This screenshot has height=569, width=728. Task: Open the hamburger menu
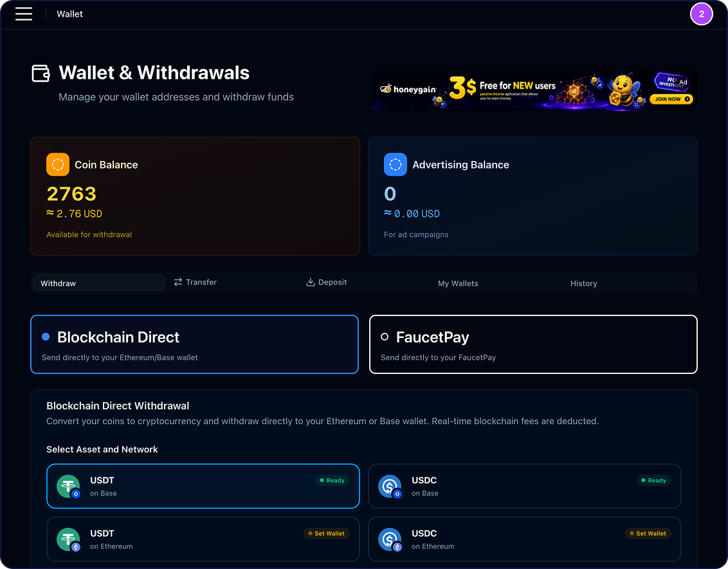click(x=24, y=14)
